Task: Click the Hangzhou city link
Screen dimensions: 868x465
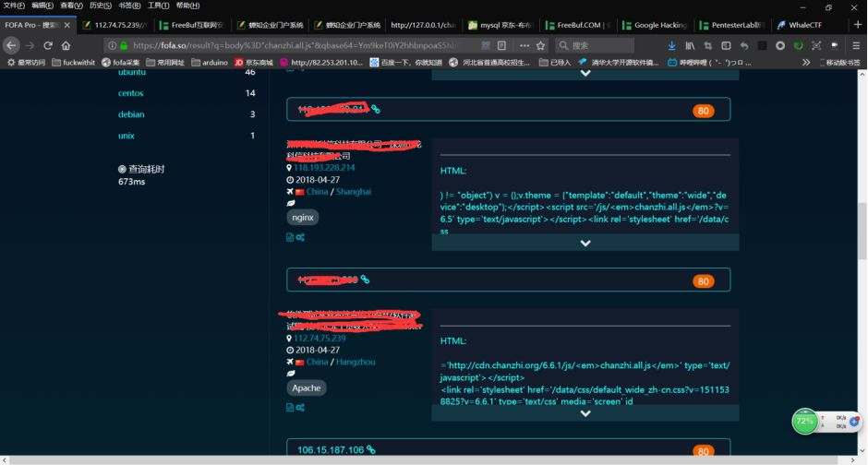Action: click(x=356, y=362)
